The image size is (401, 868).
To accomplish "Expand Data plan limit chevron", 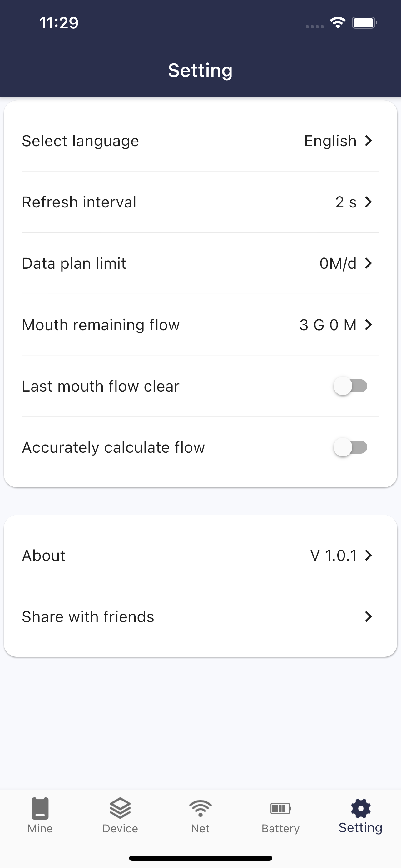I will pyautogui.click(x=369, y=263).
